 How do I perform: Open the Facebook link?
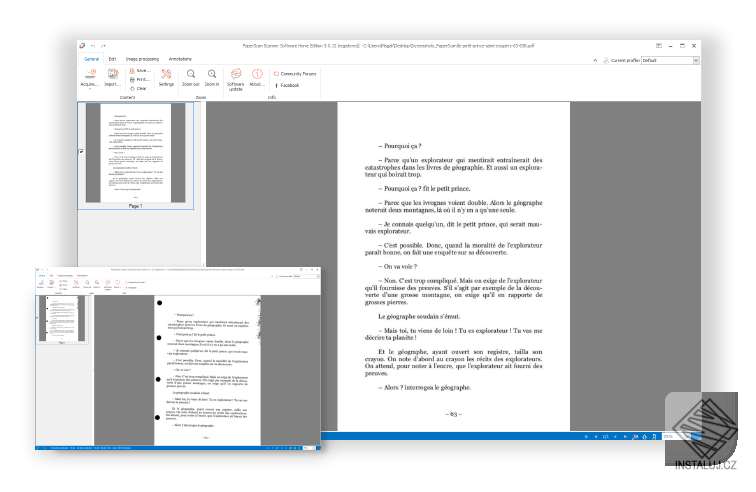[287, 85]
